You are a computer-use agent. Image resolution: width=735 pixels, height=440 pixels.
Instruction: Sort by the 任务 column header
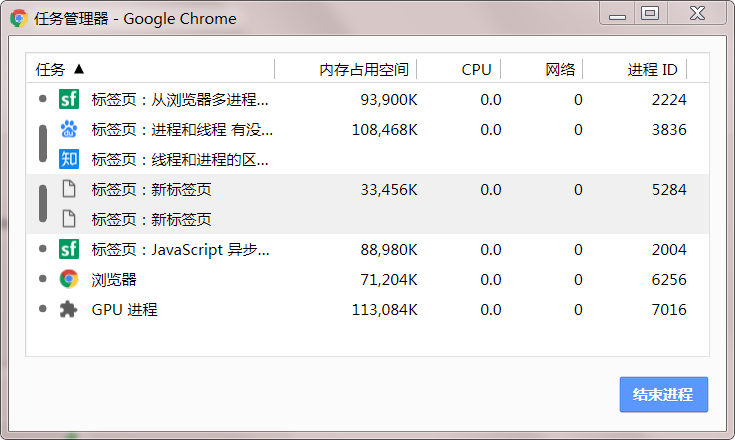[x=60, y=69]
